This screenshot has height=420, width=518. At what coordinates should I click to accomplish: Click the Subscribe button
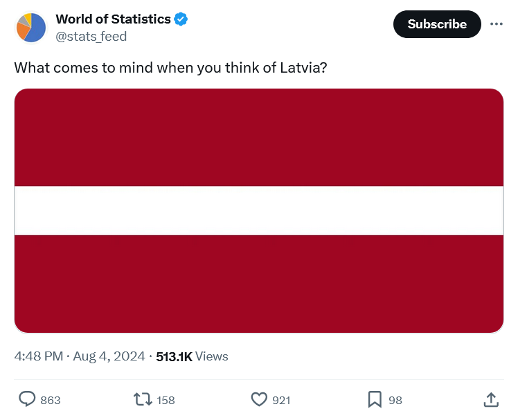click(437, 24)
